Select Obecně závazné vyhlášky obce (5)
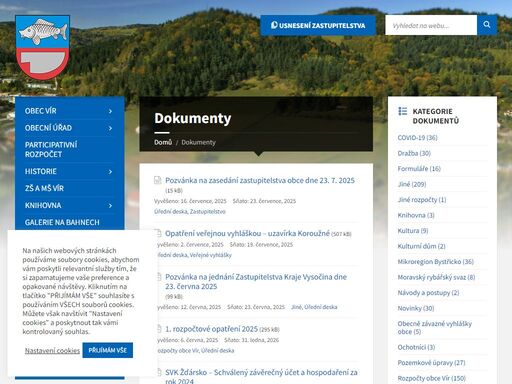The image size is (512, 384). click(435, 328)
